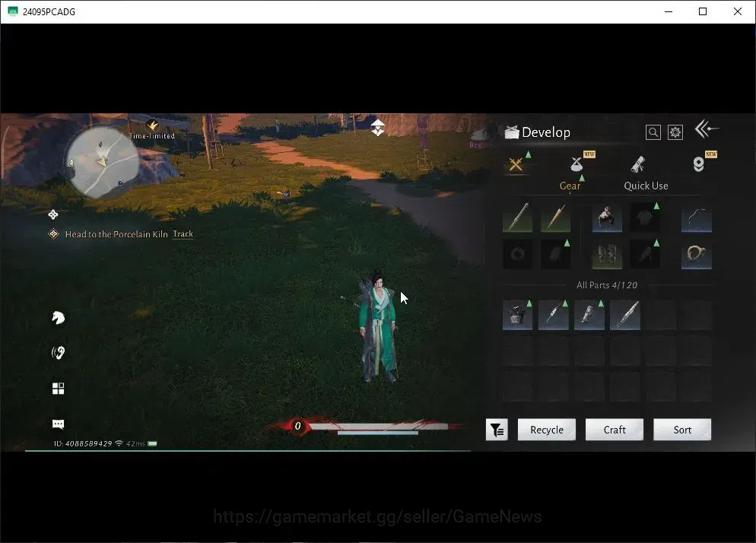Collapse the Develop panel with back arrow
The image size is (756, 543).
(x=707, y=129)
